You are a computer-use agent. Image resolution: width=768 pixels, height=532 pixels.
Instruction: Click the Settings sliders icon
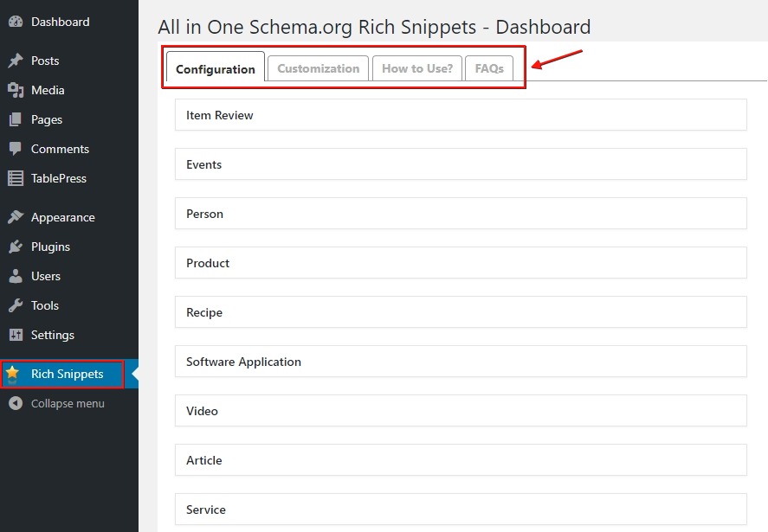coord(17,335)
